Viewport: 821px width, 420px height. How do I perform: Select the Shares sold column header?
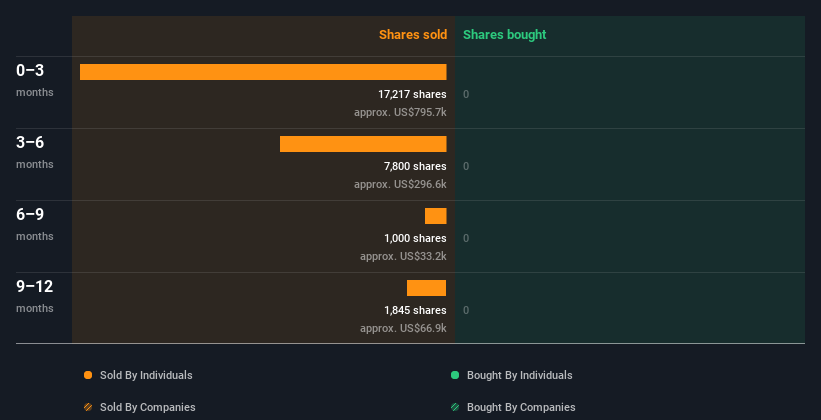413,35
